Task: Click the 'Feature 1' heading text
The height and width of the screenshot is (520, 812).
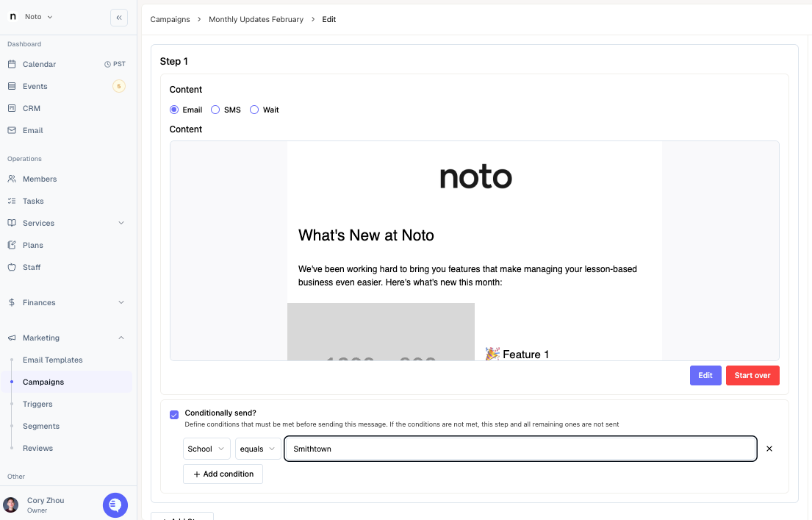Action: 525,355
